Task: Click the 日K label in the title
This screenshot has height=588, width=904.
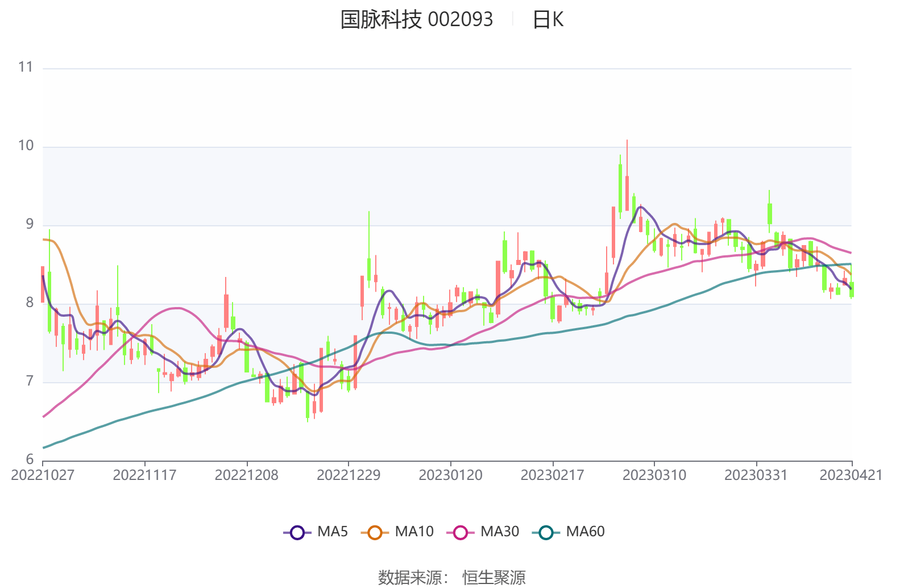Action: tap(548, 19)
